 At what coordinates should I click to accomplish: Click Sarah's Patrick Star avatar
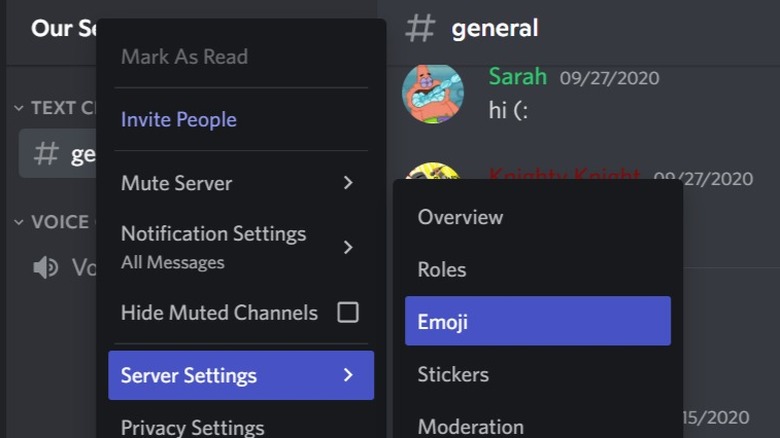(432, 94)
